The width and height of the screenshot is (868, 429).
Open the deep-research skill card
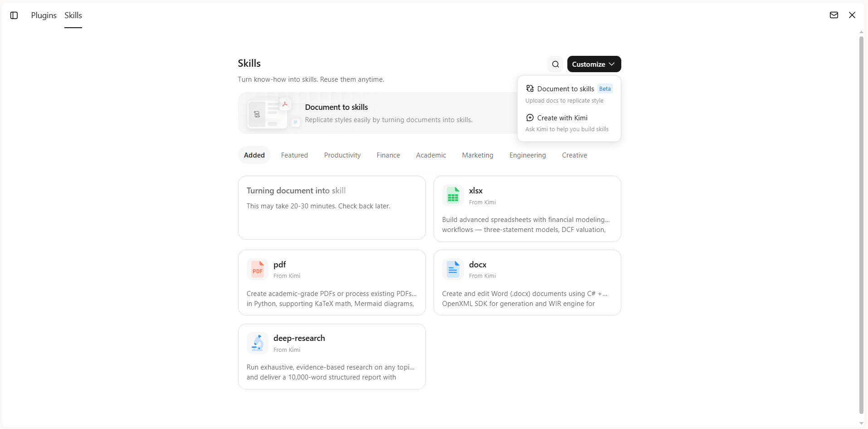click(332, 356)
